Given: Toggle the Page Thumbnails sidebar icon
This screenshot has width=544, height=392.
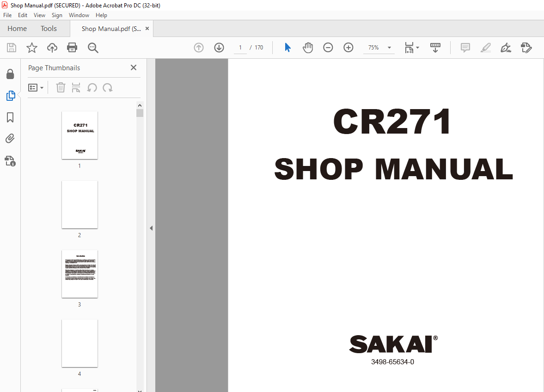Looking at the screenshot, I should (x=11, y=96).
